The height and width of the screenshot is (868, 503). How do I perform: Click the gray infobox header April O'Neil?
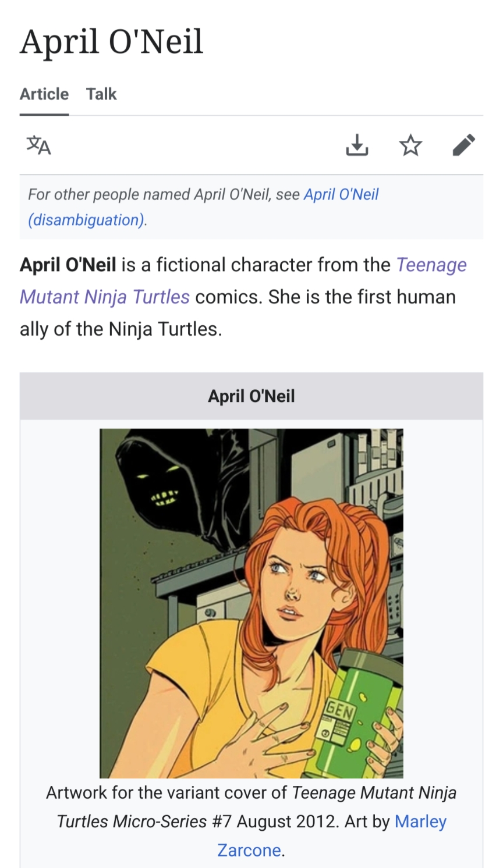[x=251, y=396]
